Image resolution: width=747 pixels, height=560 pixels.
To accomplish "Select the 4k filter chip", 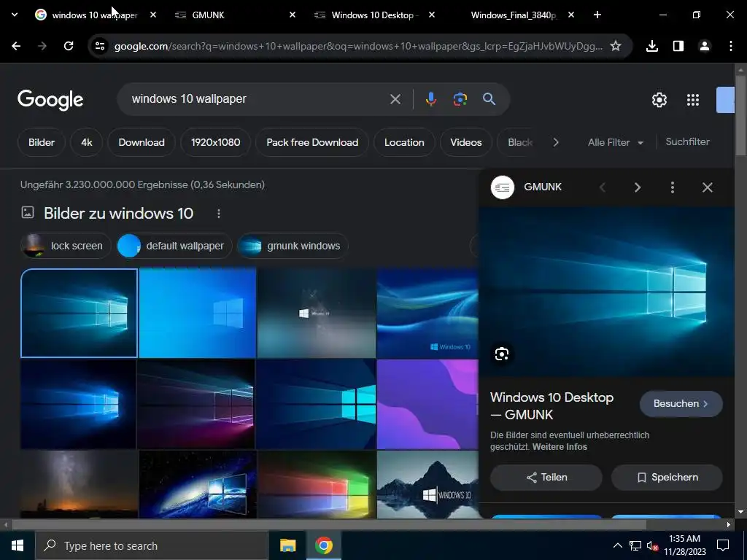I will (86, 142).
